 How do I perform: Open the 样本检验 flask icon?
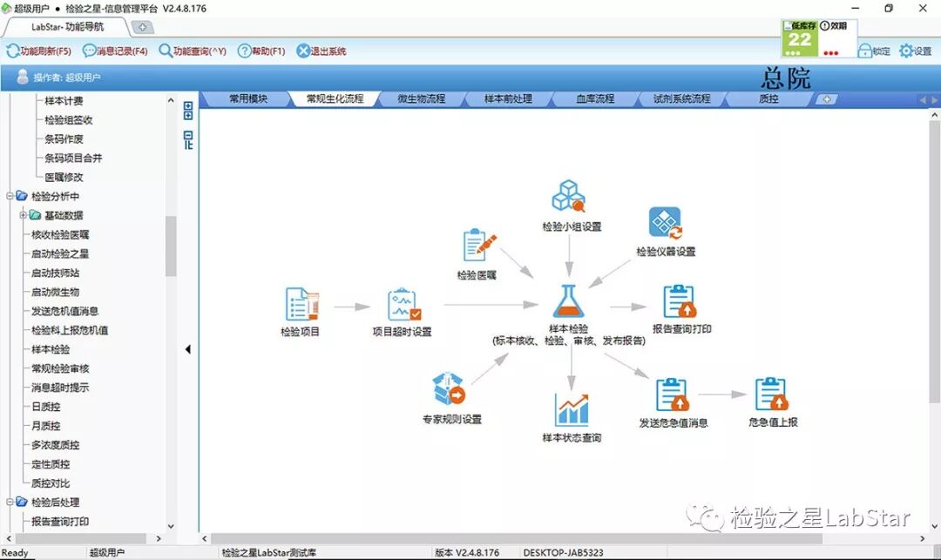pyautogui.click(x=568, y=301)
